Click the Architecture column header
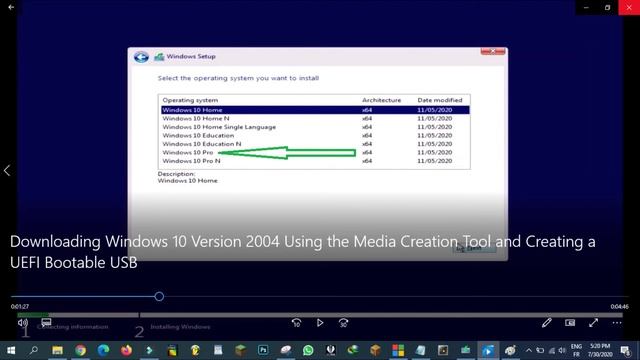 [381, 100]
